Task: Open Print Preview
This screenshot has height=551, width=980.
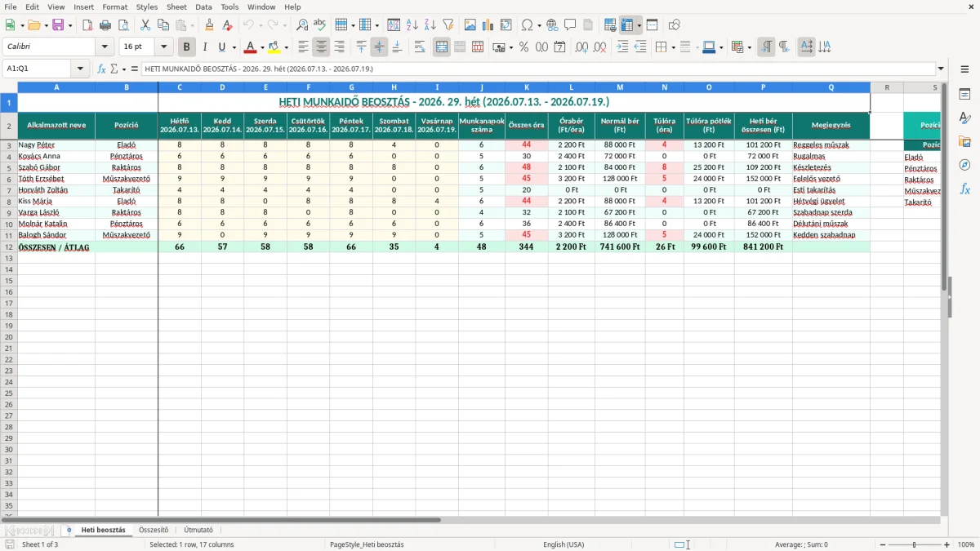Action: point(123,25)
